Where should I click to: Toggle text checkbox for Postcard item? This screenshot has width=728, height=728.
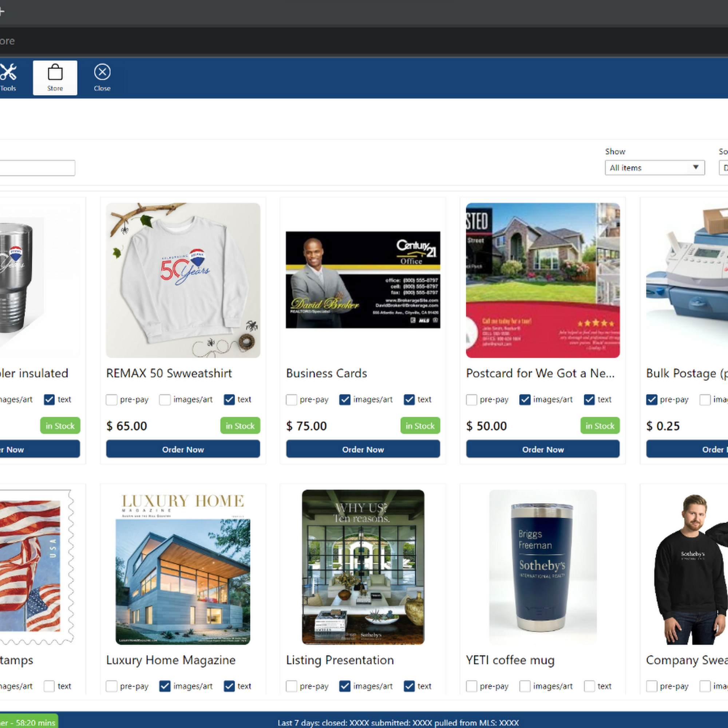[589, 399]
